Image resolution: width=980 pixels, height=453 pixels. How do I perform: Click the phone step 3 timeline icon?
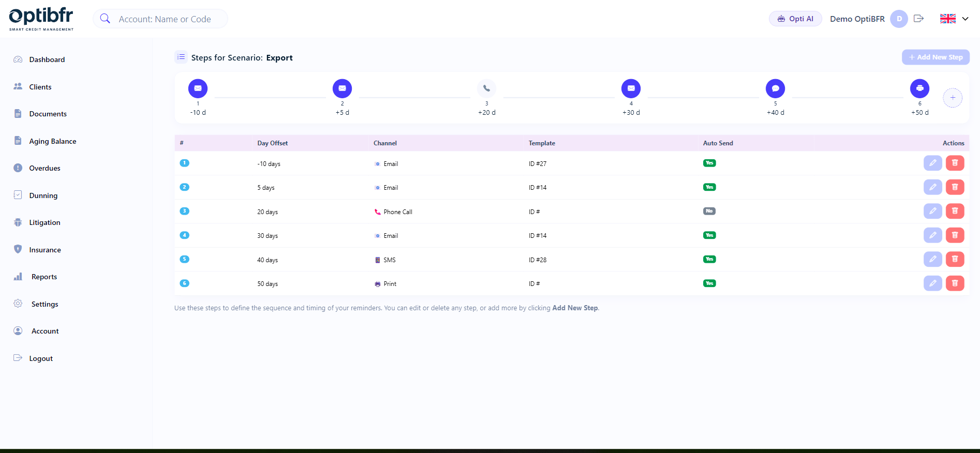pyautogui.click(x=486, y=88)
